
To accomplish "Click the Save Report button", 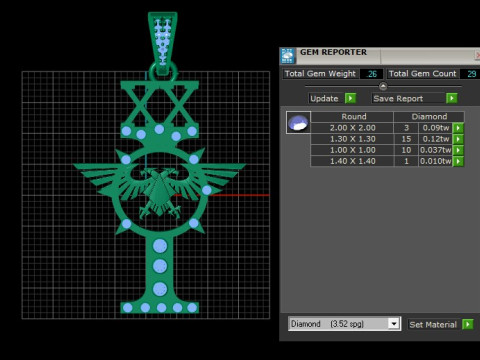I will coord(409,98).
